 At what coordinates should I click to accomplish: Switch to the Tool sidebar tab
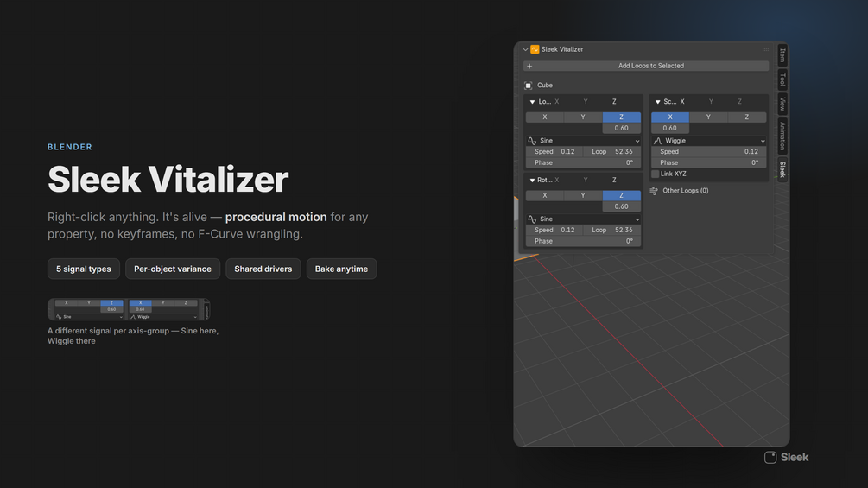pos(782,79)
